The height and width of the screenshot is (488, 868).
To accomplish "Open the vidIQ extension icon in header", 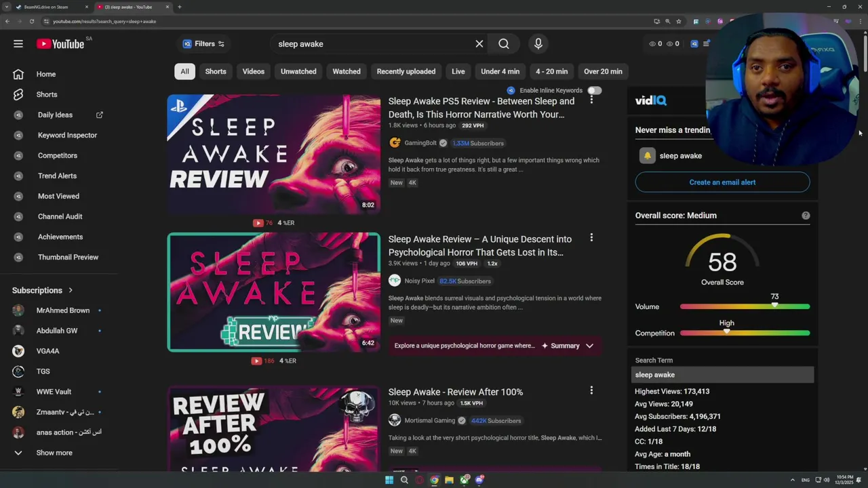I will (694, 44).
